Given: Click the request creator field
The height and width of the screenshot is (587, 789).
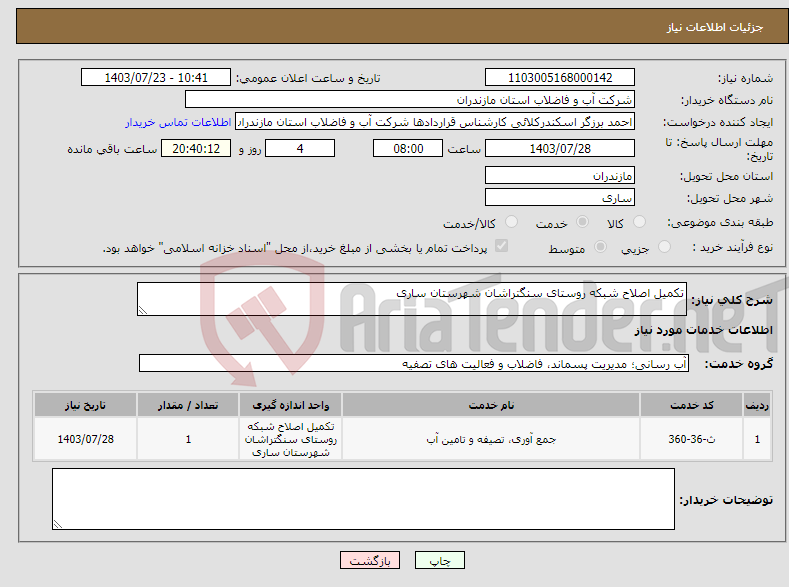Looking at the screenshot, I should [435, 122].
